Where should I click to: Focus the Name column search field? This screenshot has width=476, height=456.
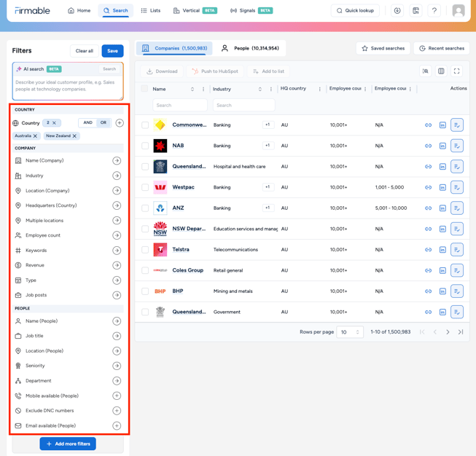point(180,105)
